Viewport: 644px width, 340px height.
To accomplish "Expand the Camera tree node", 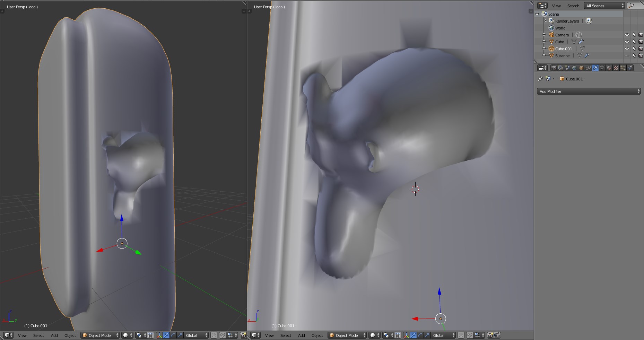I will [544, 35].
